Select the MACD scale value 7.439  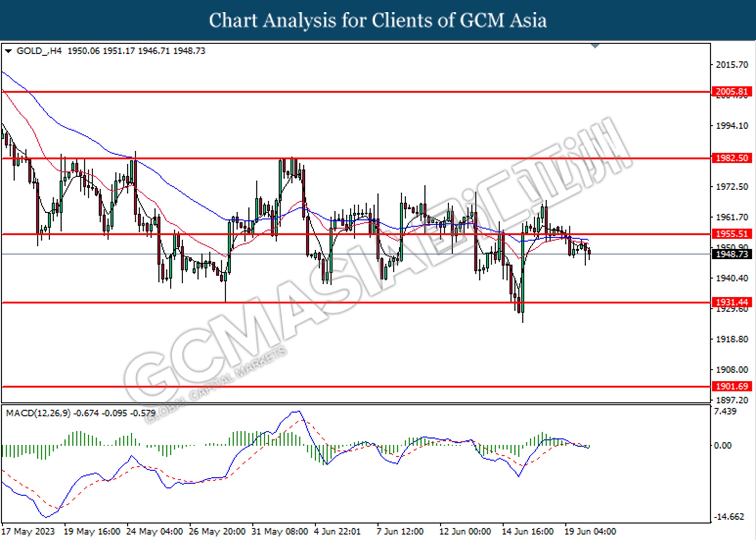click(x=725, y=411)
